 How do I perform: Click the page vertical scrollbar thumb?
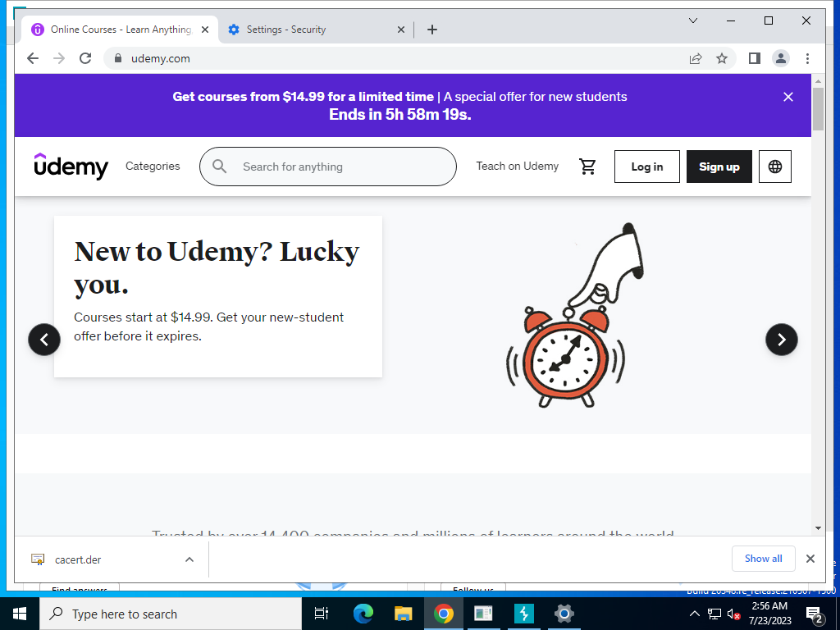[x=818, y=109]
